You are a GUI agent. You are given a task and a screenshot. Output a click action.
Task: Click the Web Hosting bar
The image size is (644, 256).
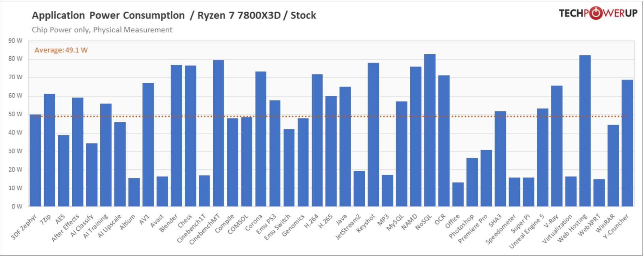click(585, 131)
